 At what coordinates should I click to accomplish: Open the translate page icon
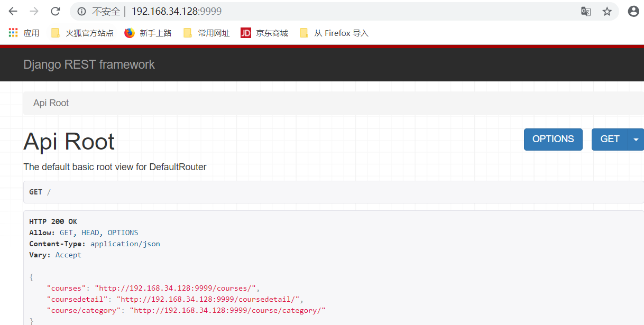[x=586, y=11]
